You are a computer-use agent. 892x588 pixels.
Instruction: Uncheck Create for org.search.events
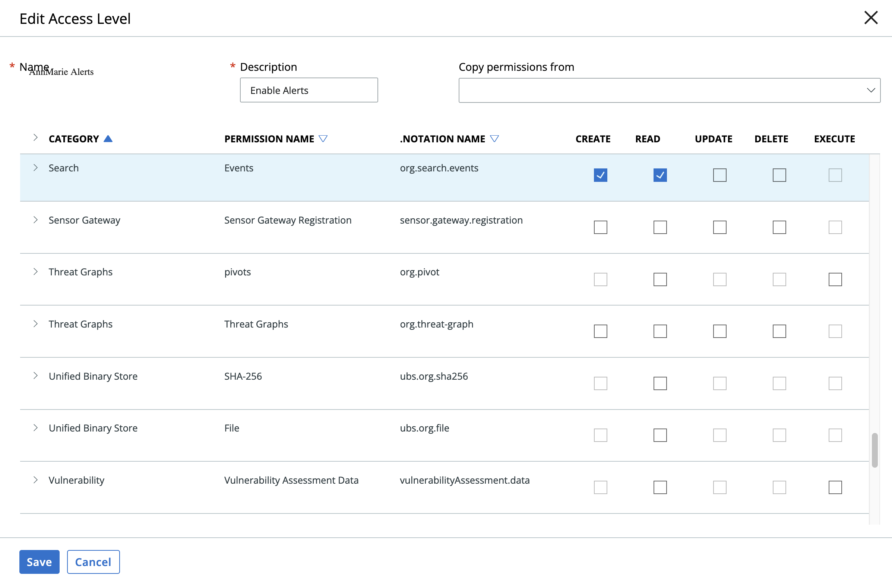tap(600, 175)
